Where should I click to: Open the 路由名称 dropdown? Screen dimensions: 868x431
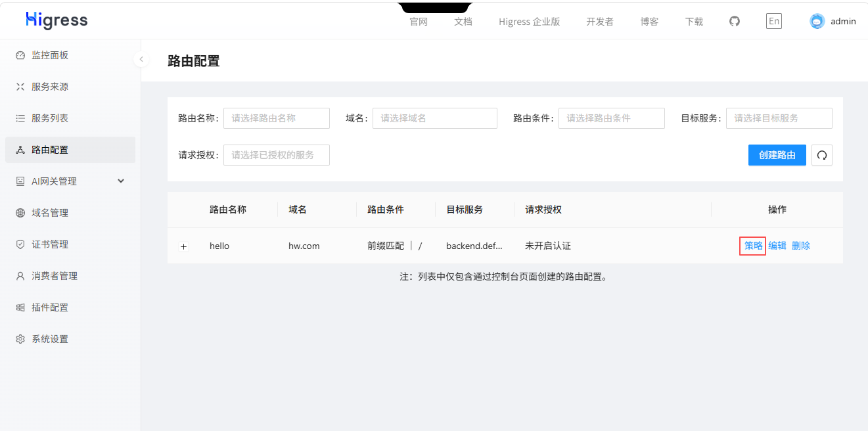[277, 118]
